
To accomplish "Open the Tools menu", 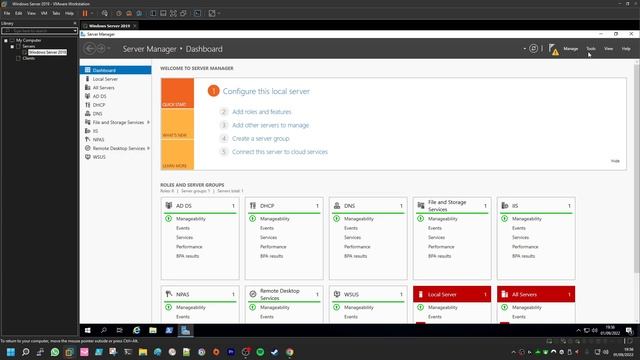I will (x=591, y=49).
